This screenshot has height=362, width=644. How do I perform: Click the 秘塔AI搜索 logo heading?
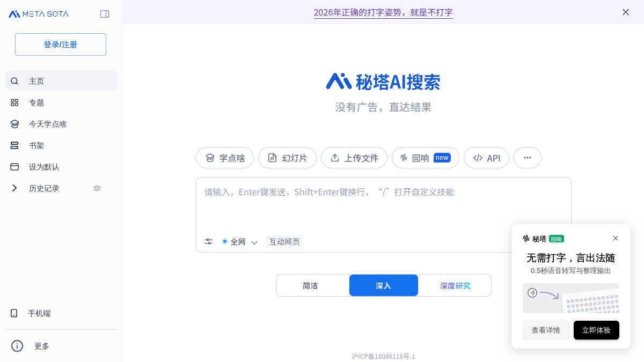[383, 82]
